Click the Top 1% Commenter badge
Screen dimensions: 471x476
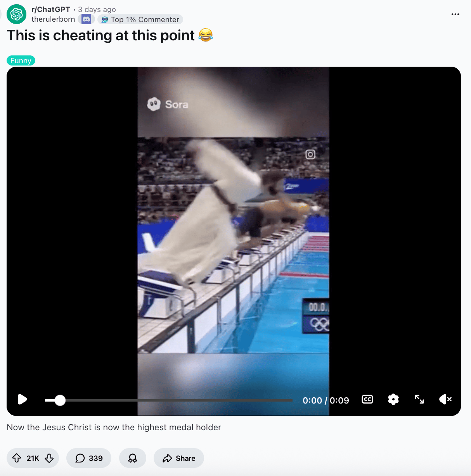pos(140,19)
